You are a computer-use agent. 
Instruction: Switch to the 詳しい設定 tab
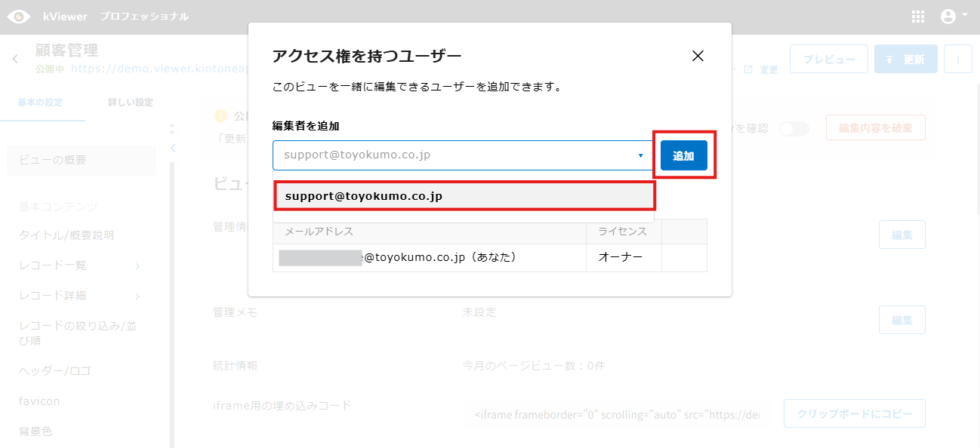[x=130, y=103]
